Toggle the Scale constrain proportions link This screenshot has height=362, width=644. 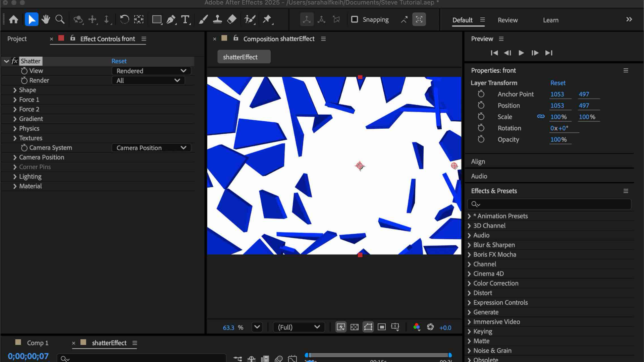[541, 117]
